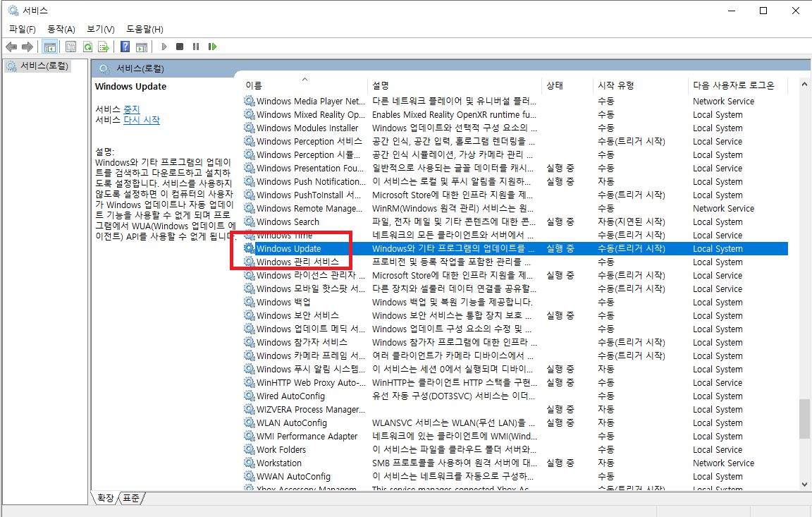The height and width of the screenshot is (517, 812).
Task: Go forward with the right arrow toolbar icon
Action: (x=27, y=47)
